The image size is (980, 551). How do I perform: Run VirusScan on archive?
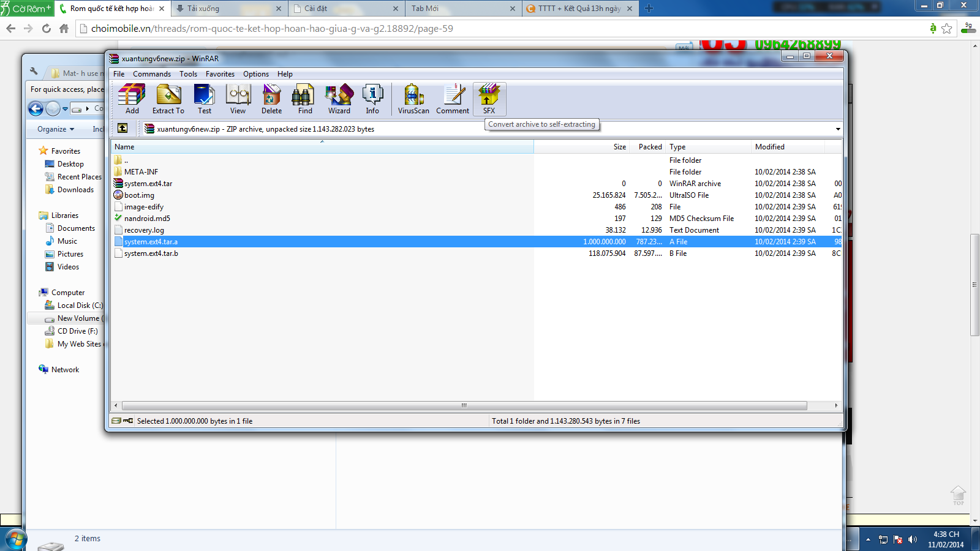tap(413, 99)
